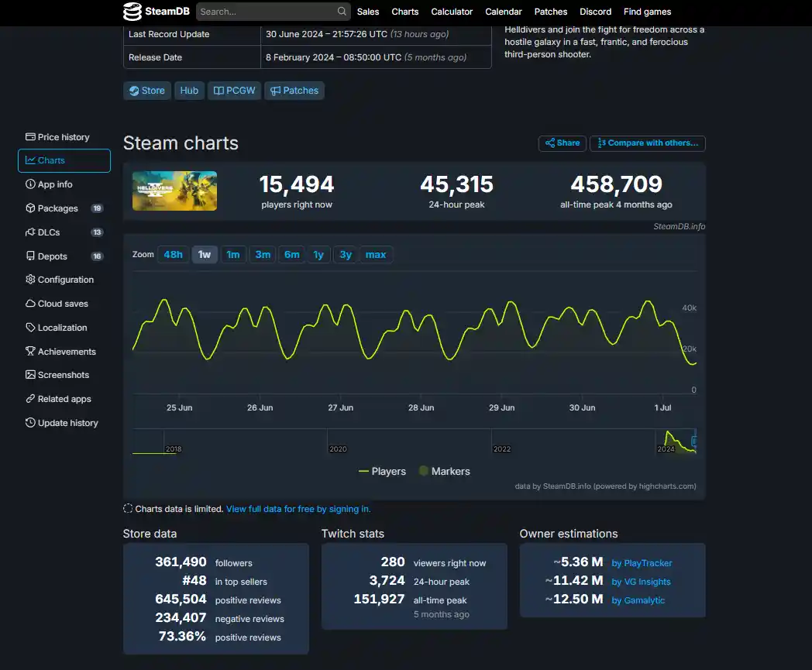
Task: Set chart zoom to 6m
Action: point(291,255)
